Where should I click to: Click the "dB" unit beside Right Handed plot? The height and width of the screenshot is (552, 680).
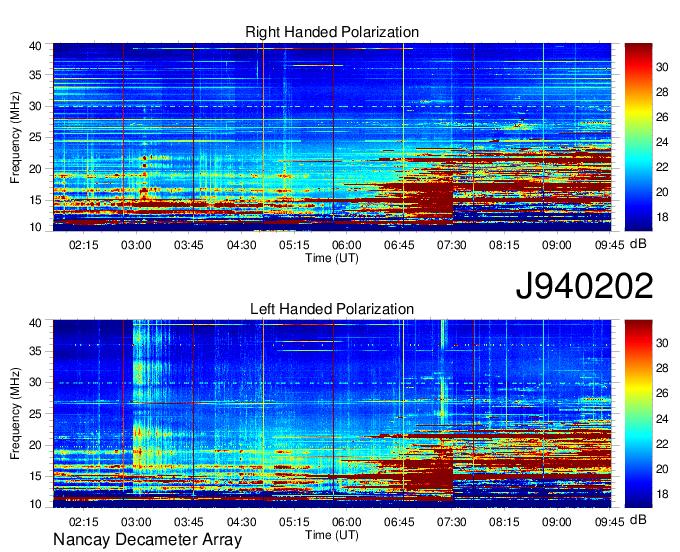[638, 244]
